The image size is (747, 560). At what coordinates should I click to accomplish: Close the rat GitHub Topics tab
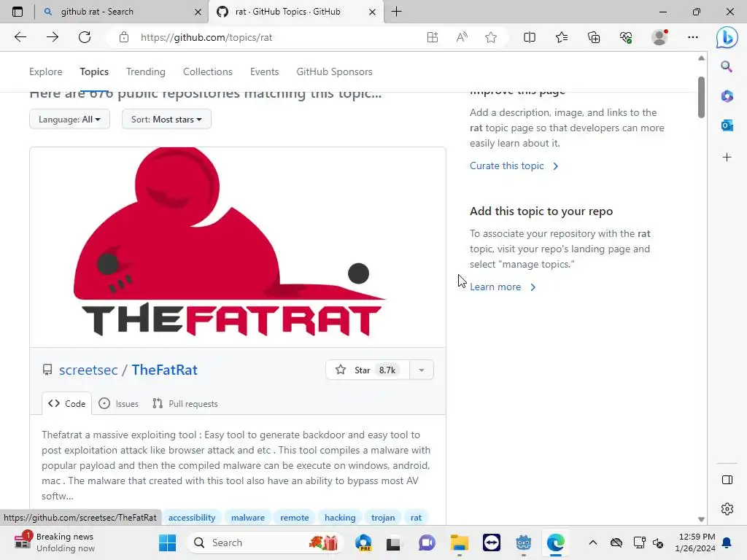pos(373,12)
